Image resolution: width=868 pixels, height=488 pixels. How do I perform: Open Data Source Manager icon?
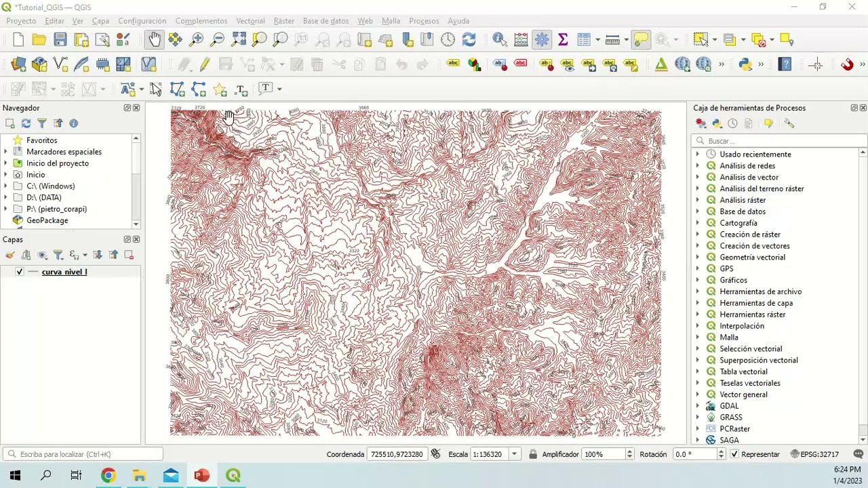pos(18,65)
